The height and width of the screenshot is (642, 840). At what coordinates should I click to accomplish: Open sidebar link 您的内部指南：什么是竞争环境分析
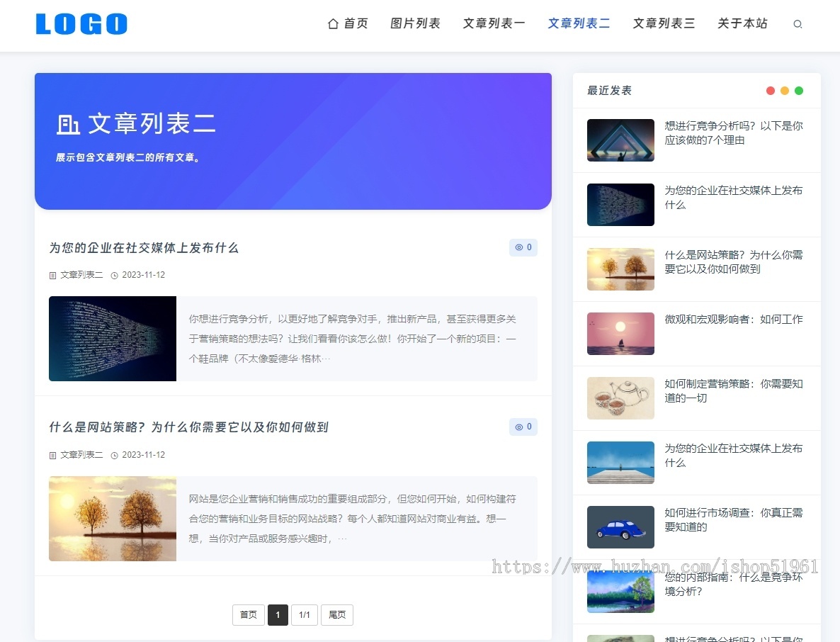733,584
